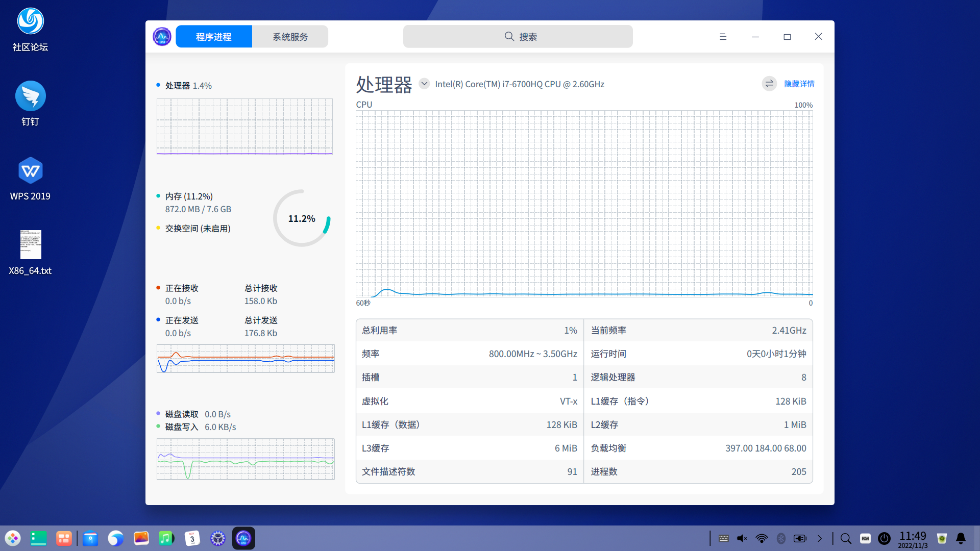Click the memory usage ring showing 11.2%
Image resolution: width=980 pixels, height=551 pixels.
[302, 218]
